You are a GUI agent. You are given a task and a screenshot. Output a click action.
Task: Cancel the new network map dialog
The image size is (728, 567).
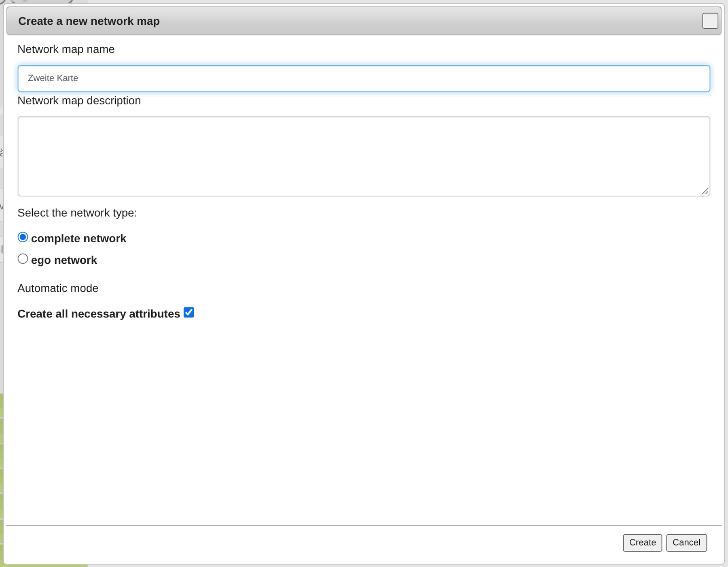click(x=686, y=543)
